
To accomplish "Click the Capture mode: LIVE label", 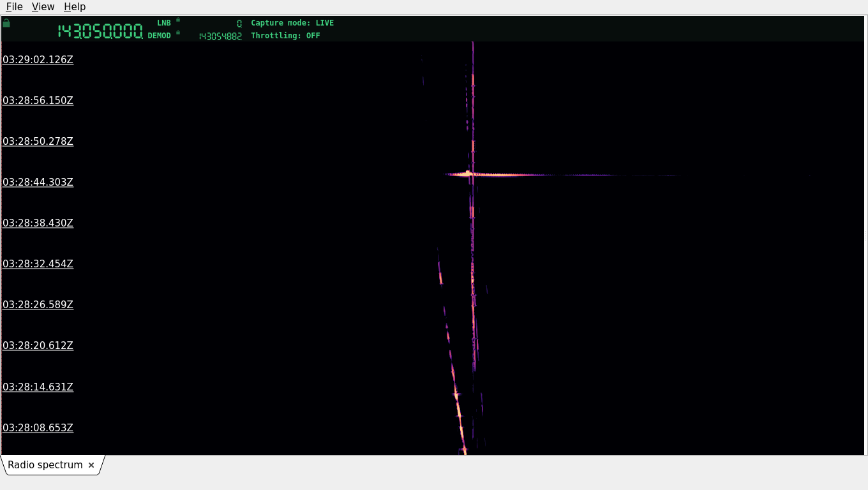I will point(292,23).
